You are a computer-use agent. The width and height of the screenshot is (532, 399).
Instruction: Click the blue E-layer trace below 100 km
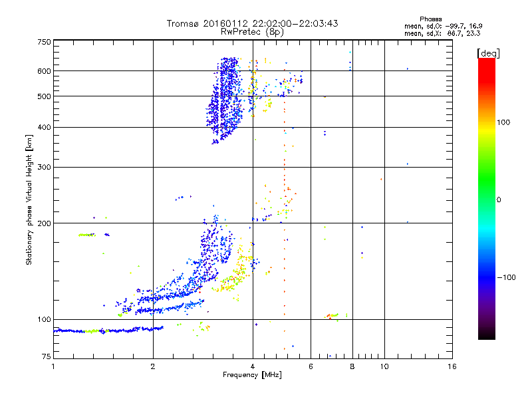[108, 330]
